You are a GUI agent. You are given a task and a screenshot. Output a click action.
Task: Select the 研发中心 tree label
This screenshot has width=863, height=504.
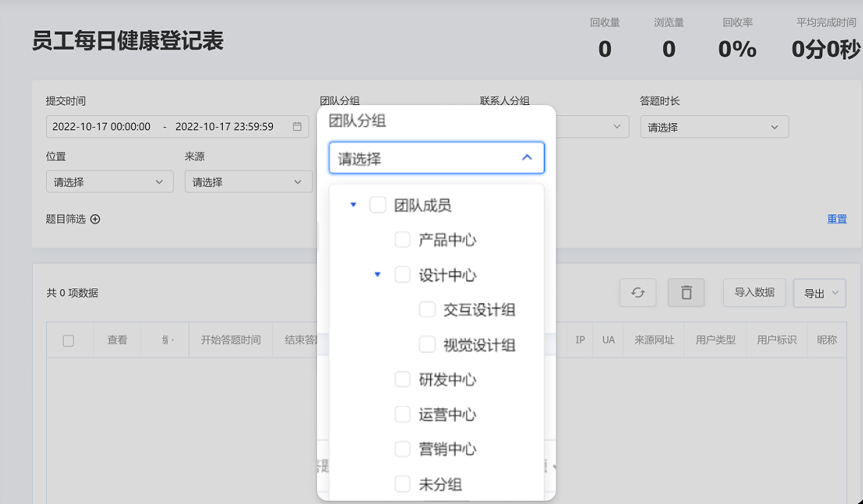(447, 379)
